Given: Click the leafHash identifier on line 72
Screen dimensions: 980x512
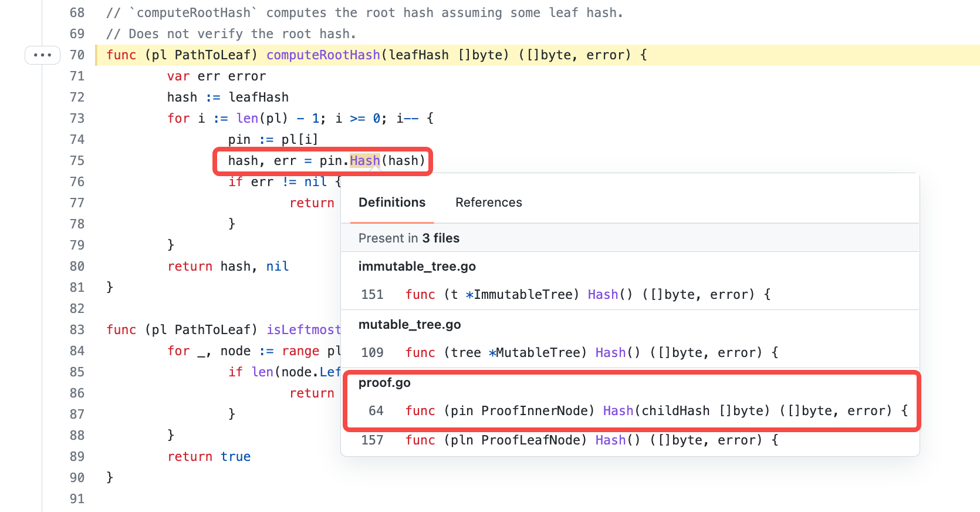Looking at the screenshot, I should pos(258,97).
